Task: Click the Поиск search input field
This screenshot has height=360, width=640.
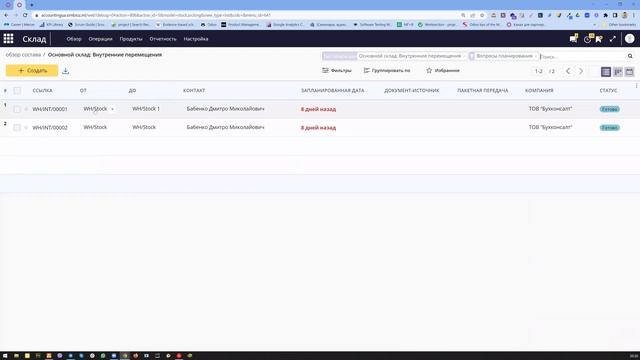Action: coord(583,56)
